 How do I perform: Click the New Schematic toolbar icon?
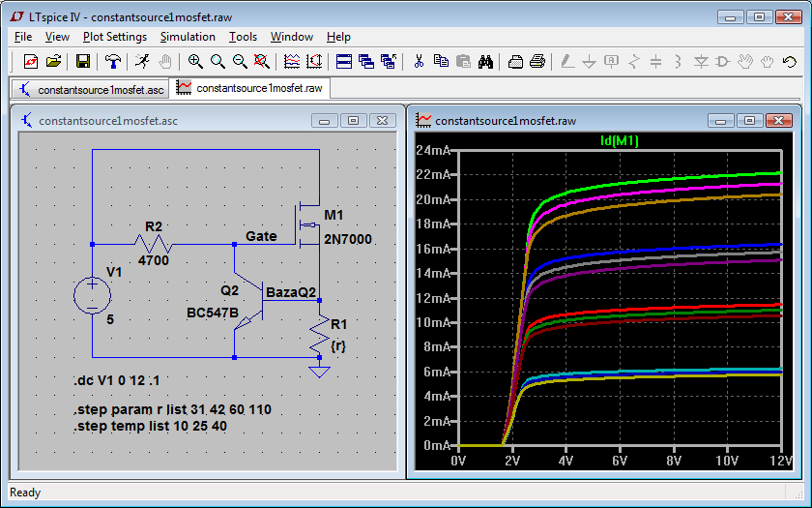pyautogui.click(x=31, y=62)
